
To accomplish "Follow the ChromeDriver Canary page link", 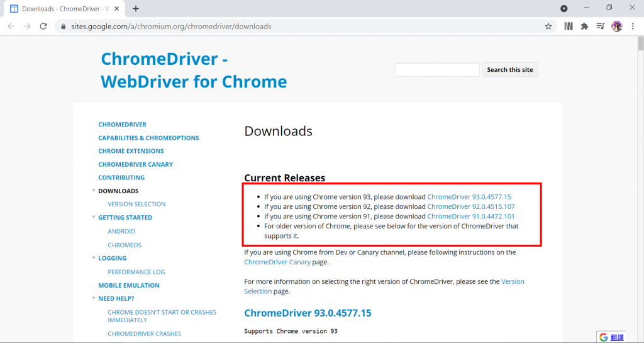I will pos(277,262).
